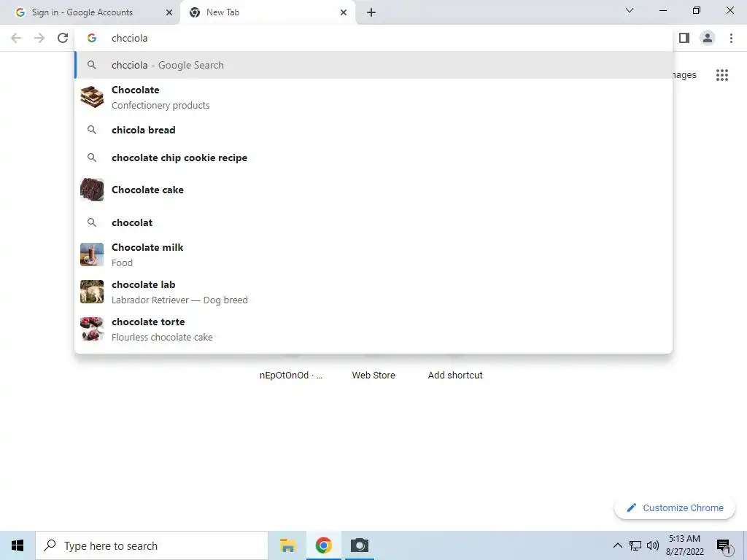Viewport: 747px width, 560px height.
Task: Click the Type here to search box
Action: (x=152, y=545)
